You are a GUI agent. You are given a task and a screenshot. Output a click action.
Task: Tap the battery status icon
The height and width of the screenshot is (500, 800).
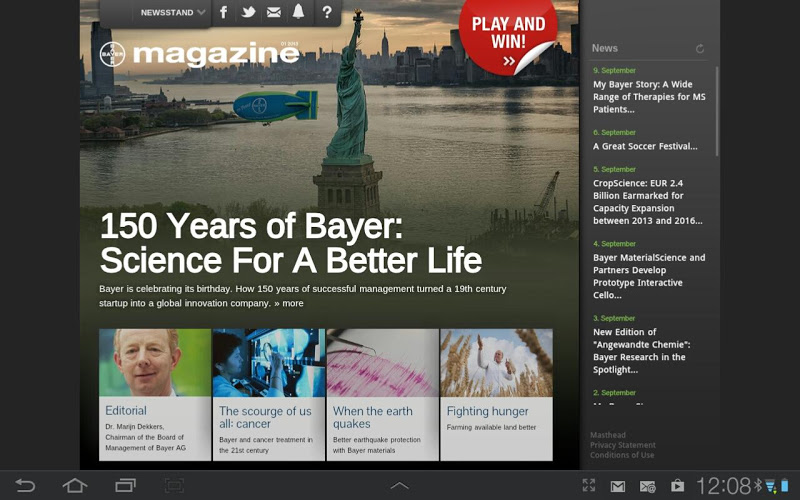(785, 486)
